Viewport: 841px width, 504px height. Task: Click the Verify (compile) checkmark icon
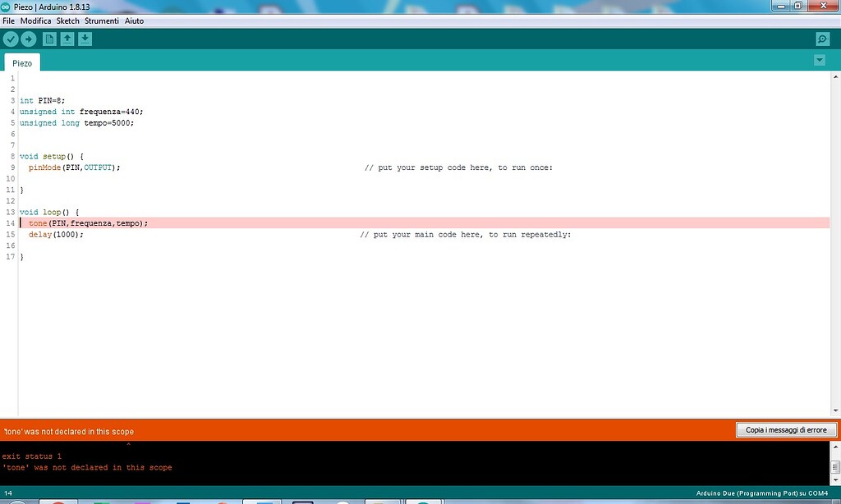coord(11,38)
